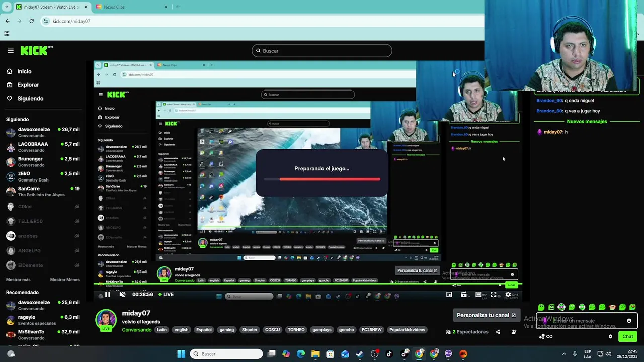Click miday07 username in the chat

(x=553, y=132)
